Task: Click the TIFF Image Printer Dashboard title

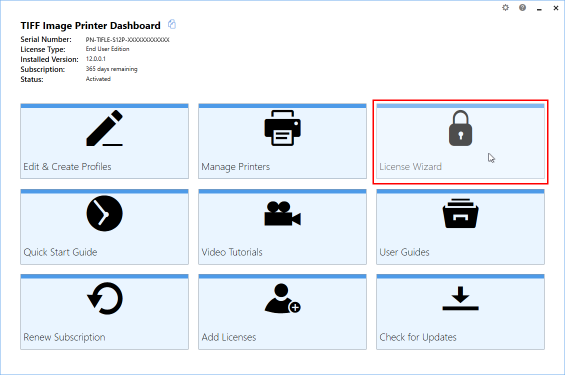Action: point(90,26)
